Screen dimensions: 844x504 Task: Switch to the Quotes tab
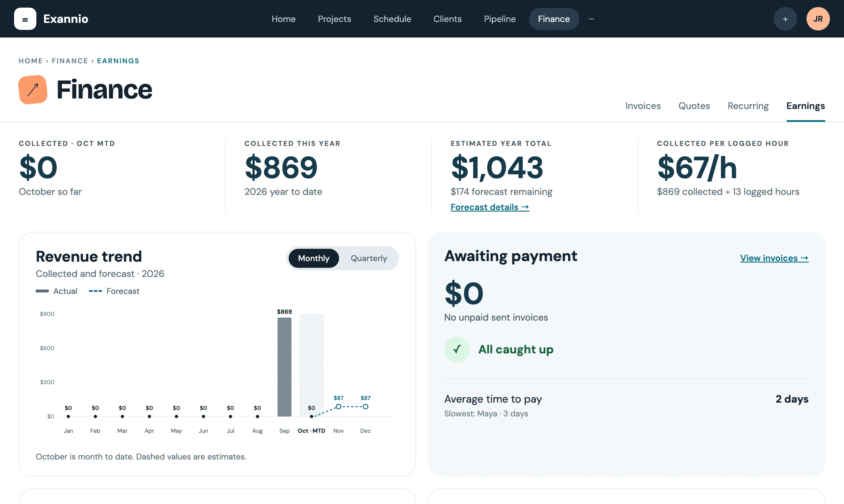[x=694, y=106]
